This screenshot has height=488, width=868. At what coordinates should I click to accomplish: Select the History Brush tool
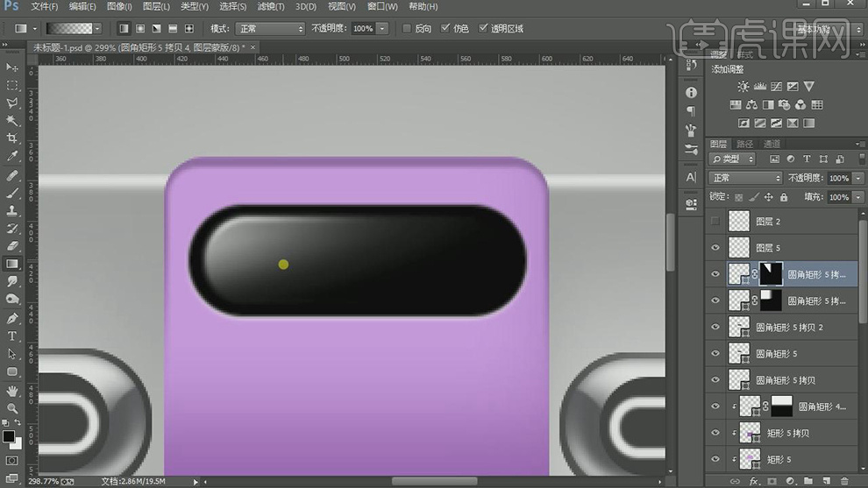pos(11,229)
